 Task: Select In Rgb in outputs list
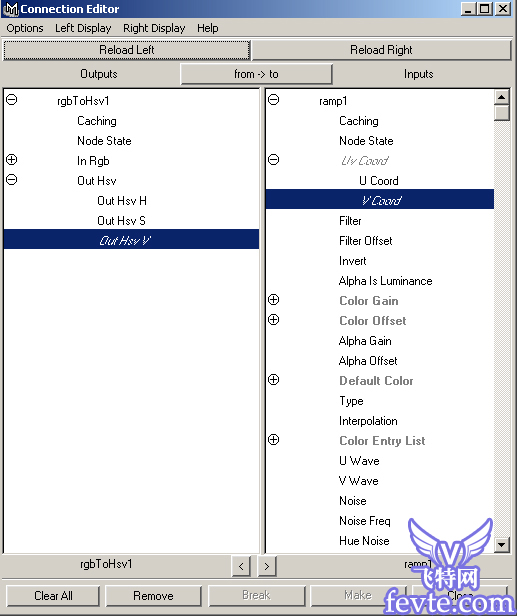point(93,161)
